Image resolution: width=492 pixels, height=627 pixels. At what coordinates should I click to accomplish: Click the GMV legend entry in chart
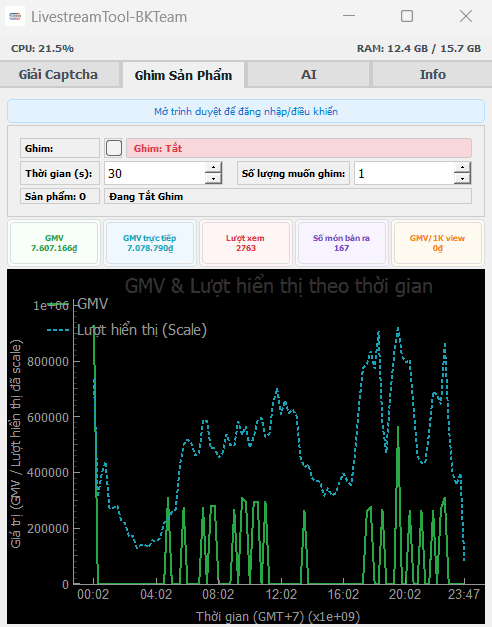[78, 304]
